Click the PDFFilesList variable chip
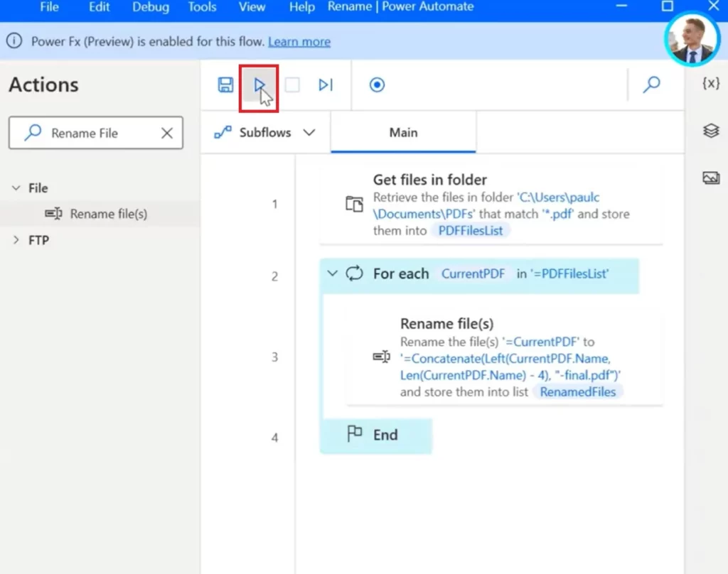The width and height of the screenshot is (728, 574). (x=471, y=231)
